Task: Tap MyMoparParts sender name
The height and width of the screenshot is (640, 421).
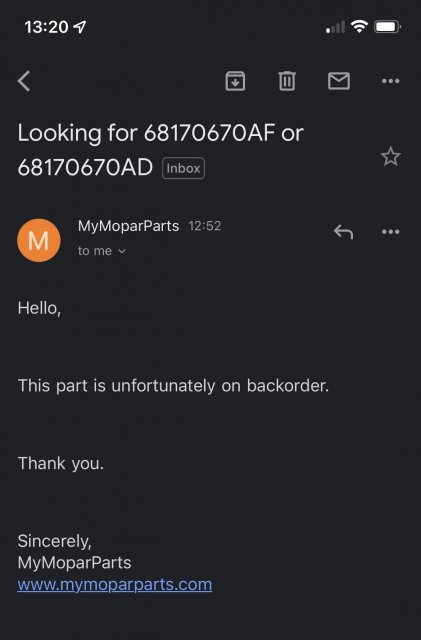Action: (128, 226)
